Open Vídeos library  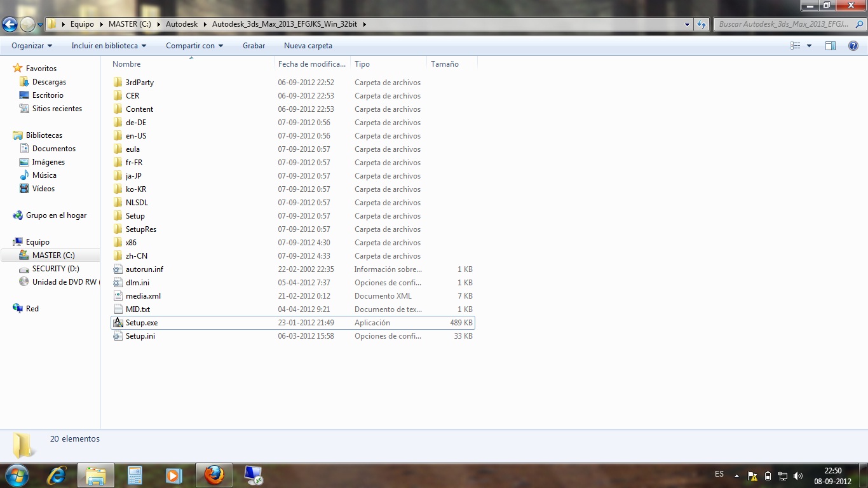tap(43, 189)
